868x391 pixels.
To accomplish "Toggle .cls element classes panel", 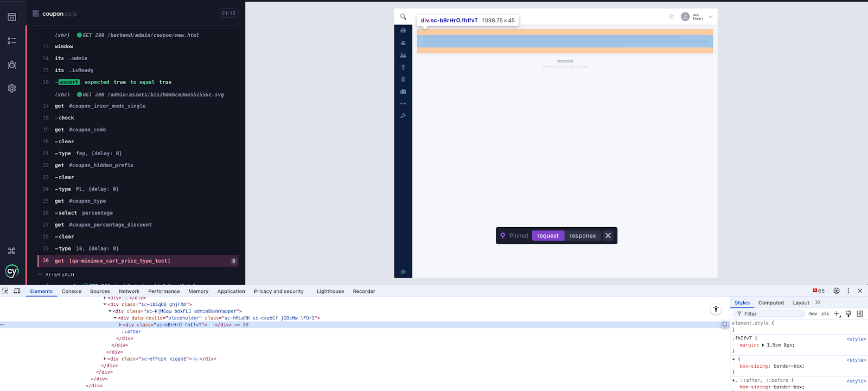I will click(825, 314).
